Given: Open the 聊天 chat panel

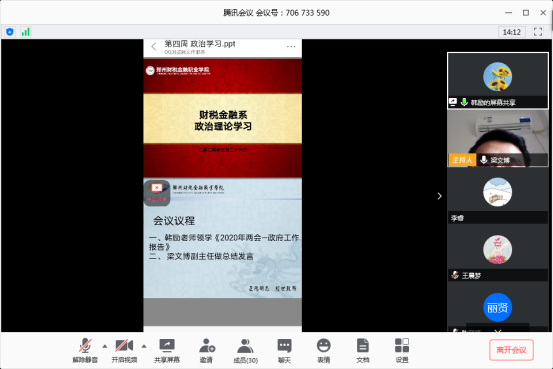Looking at the screenshot, I should click(x=284, y=350).
